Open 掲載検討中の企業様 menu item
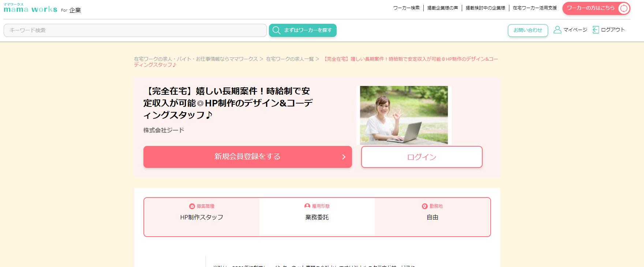This screenshot has width=644, height=267. 485,8
